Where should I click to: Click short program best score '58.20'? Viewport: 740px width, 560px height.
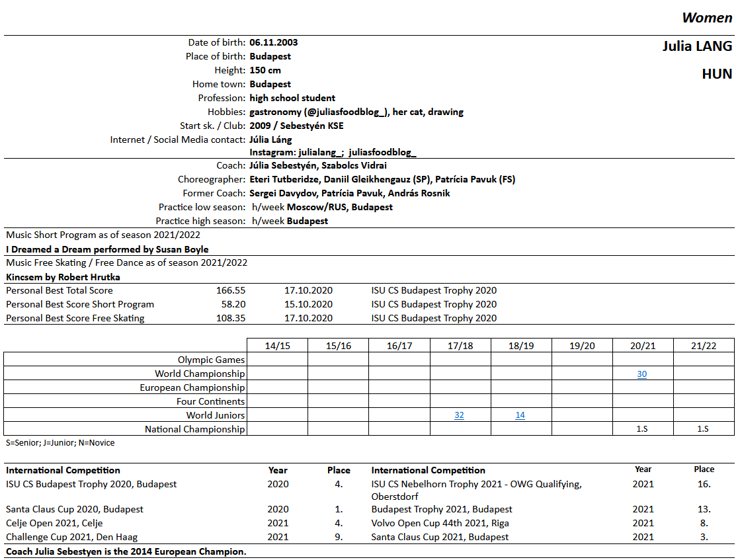tap(233, 304)
